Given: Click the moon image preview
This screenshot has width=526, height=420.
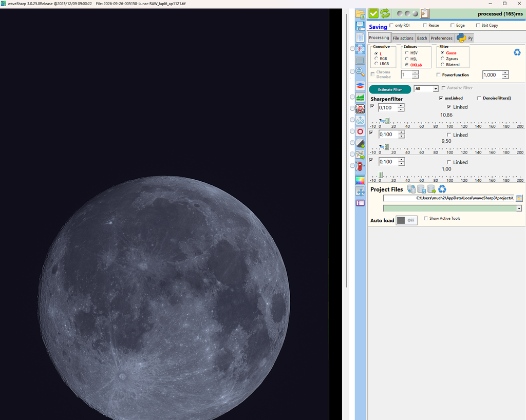Looking at the screenshot, I should [164, 298].
